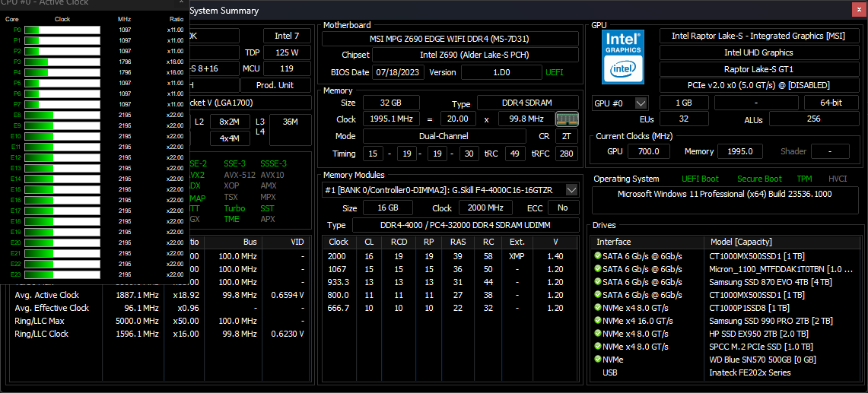
Task: Close the System Summary window
Action: tap(859, 10)
